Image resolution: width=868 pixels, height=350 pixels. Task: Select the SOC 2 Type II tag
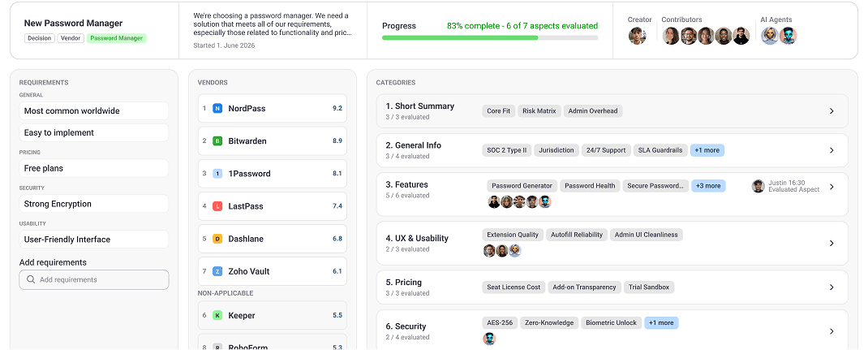pos(507,150)
